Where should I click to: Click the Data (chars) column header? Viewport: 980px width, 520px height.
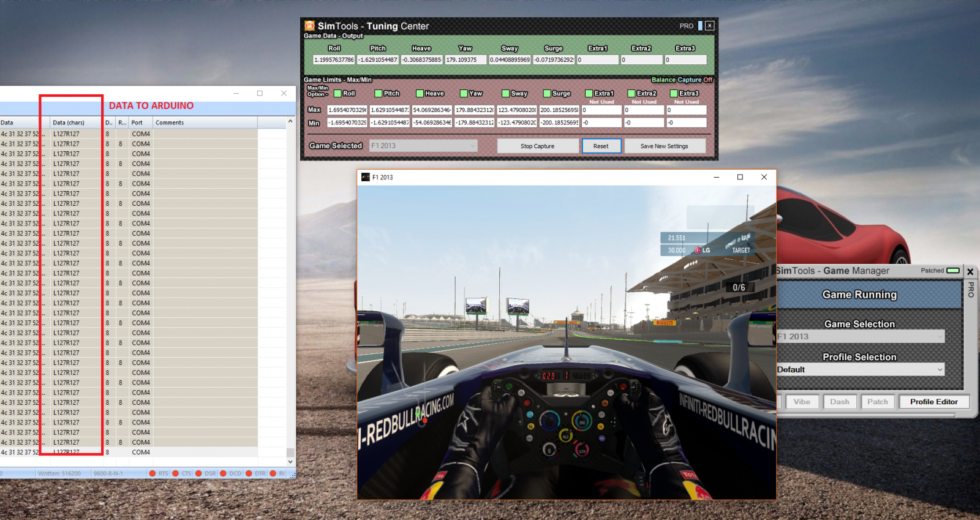pos(77,122)
